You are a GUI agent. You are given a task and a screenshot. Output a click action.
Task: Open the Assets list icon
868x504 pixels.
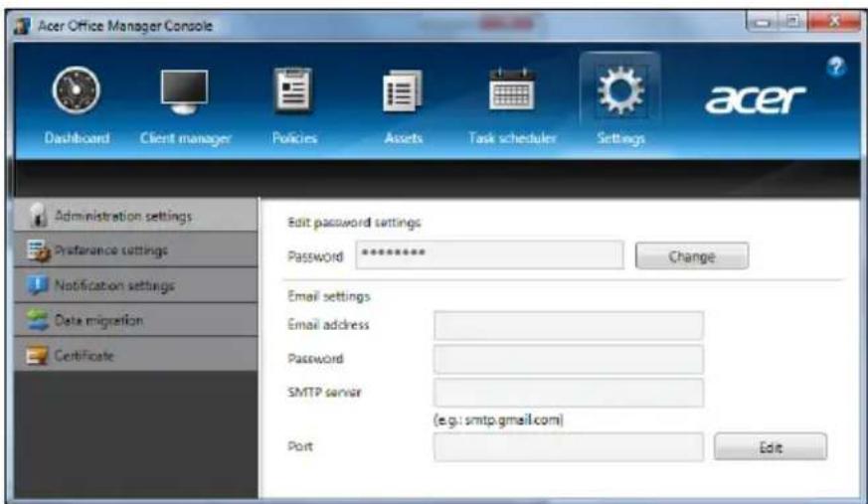(x=403, y=91)
